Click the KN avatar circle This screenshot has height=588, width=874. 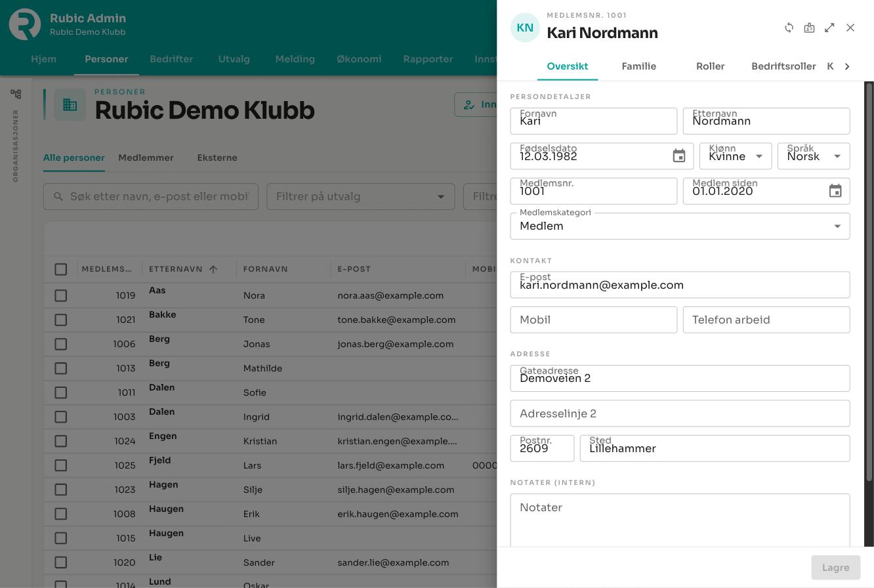pos(525,28)
